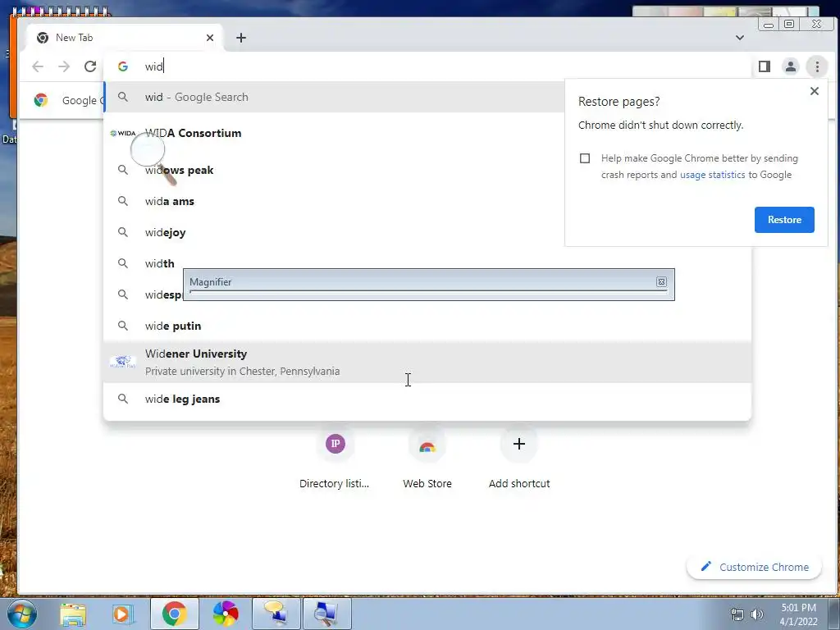This screenshot has height=630, width=840.
Task: Click the Restore button
Action: [784, 220]
